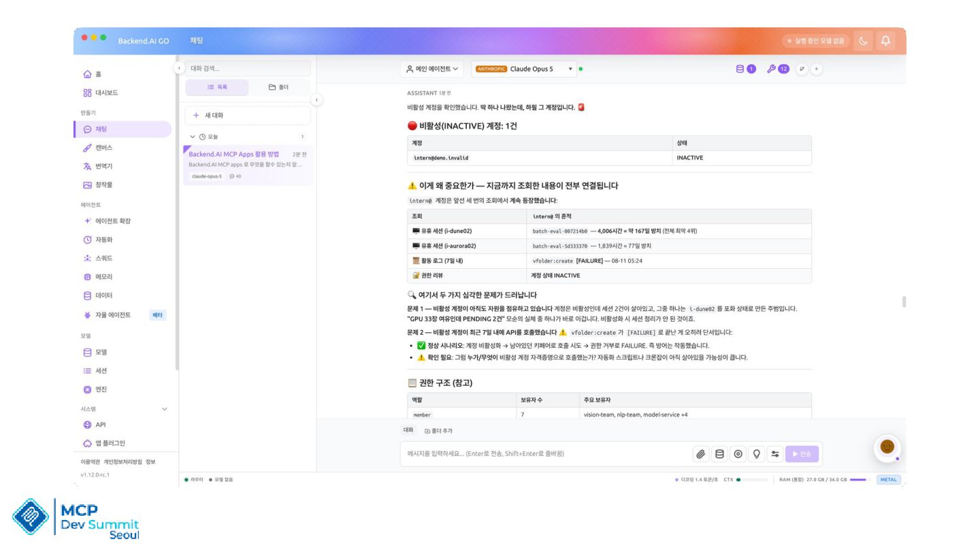Viewport: 980px width, 552px height.
Task: Open the 홈 (Home) page icon
Action: [87, 74]
